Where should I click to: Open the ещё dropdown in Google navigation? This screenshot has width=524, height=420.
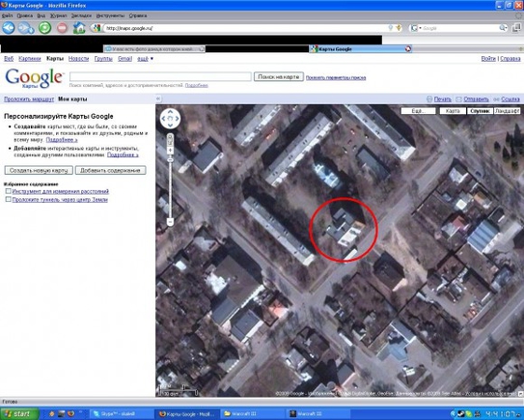(x=145, y=59)
